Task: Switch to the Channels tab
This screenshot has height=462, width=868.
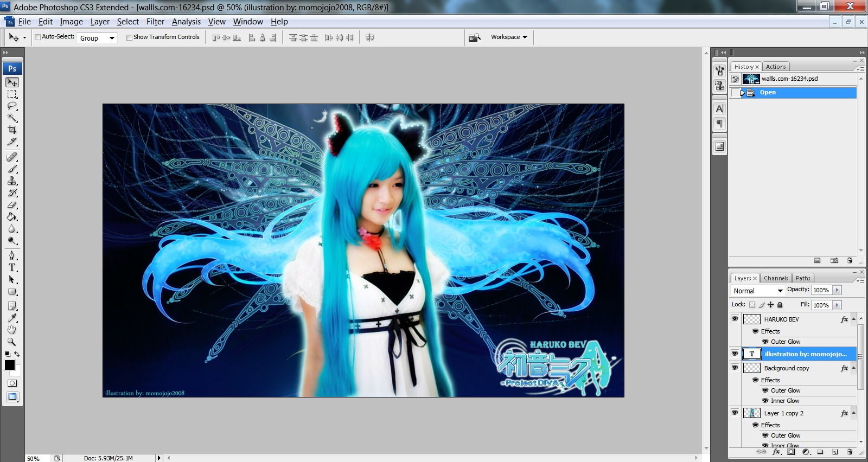Action: tap(776, 278)
